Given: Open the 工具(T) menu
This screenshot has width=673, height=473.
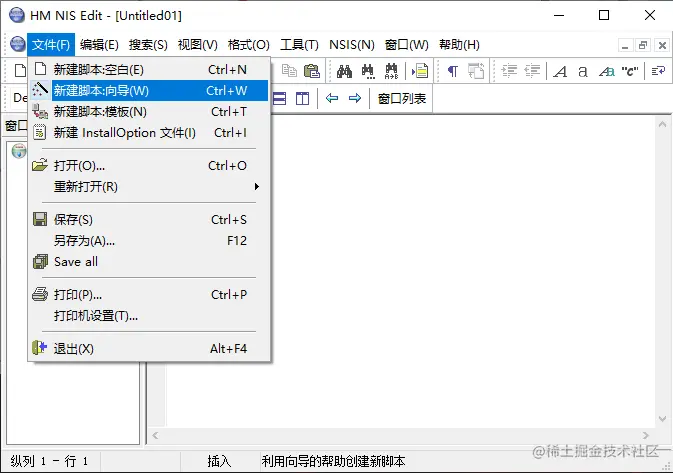Looking at the screenshot, I should (299, 45).
